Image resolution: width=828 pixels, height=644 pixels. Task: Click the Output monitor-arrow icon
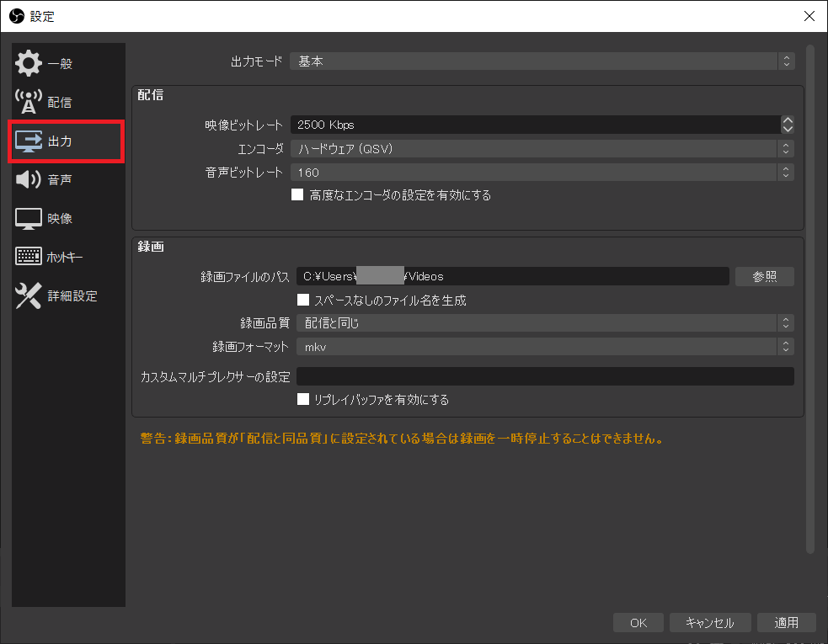(x=29, y=141)
